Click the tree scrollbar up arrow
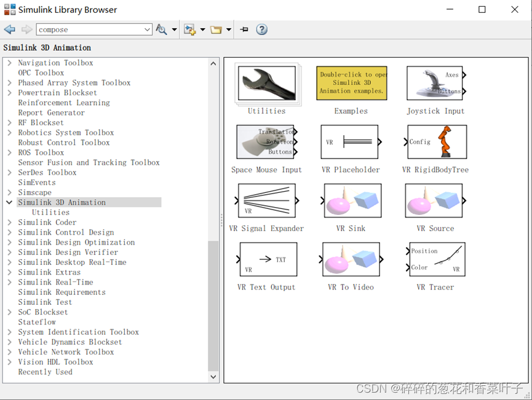This screenshot has height=400, width=532. coord(213,63)
